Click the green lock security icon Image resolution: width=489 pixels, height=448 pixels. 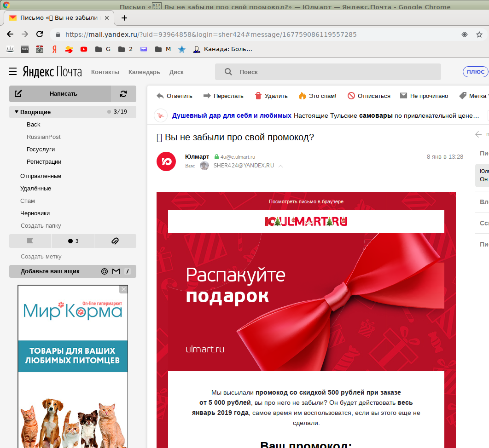[x=216, y=157]
